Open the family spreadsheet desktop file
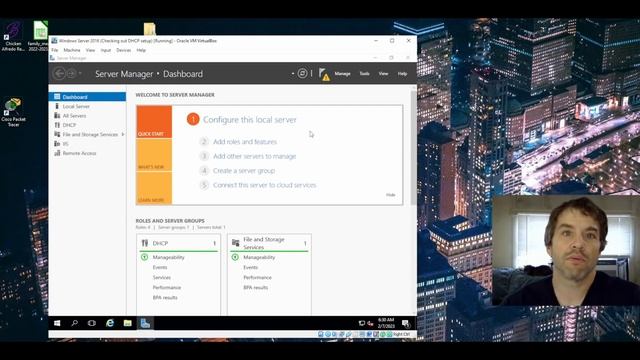The width and height of the screenshot is (640, 360). (38, 36)
